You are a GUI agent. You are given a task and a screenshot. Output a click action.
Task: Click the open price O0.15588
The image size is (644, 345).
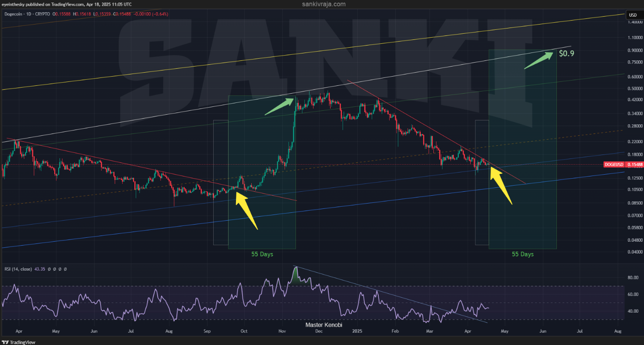[x=62, y=14]
